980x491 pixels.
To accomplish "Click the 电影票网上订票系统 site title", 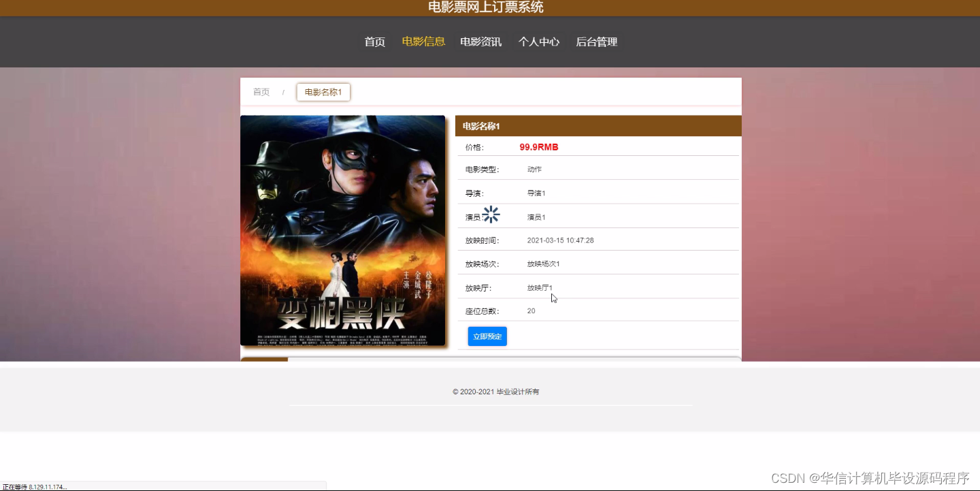I will 486,7.
